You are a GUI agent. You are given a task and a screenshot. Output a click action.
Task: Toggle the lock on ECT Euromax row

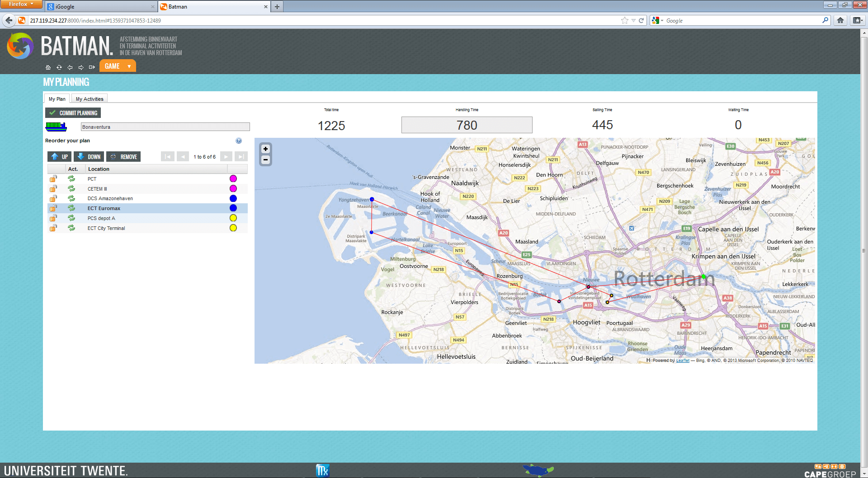53,208
